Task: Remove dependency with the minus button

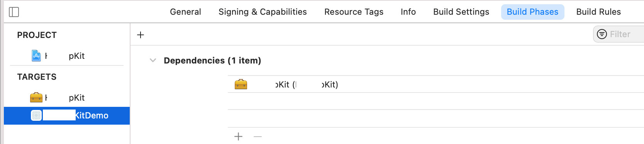Action: (x=258, y=136)
